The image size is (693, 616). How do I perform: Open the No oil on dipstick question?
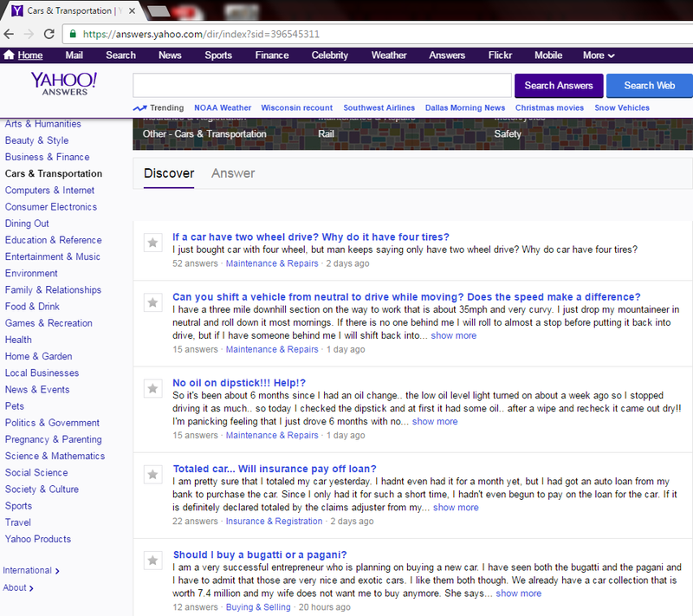click(x=239, y=383)
